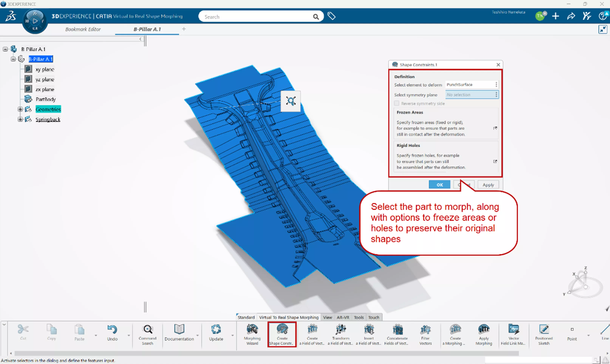Open the Update dropdown arrow
Viewport: 610px width, 364px height.
(232, 335)
